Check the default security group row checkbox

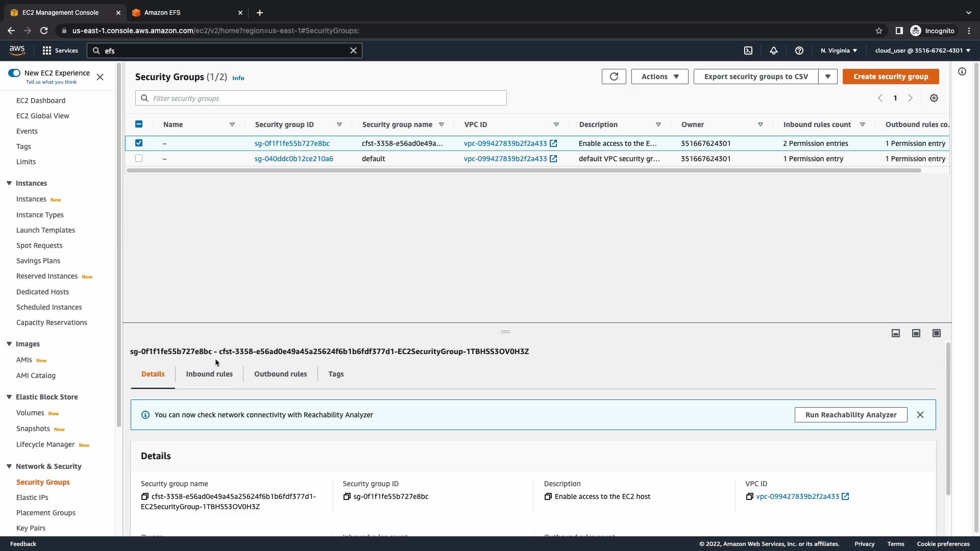coord(139,158)
